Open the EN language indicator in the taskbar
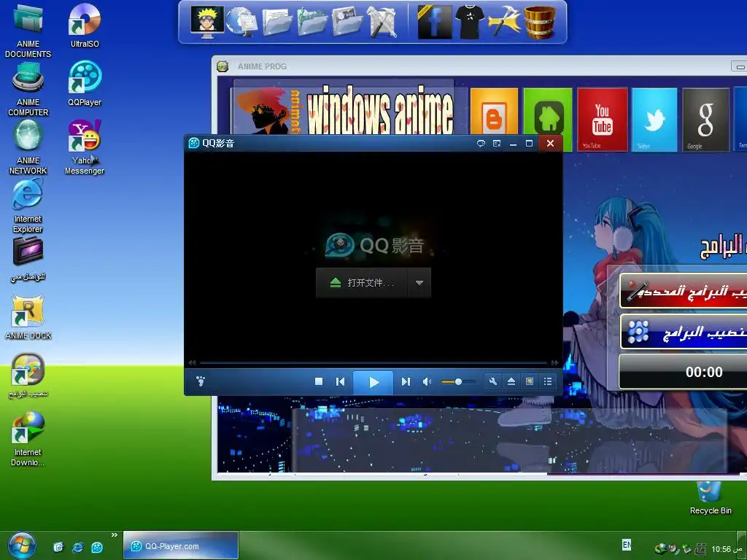This screenshot has height=560, width=747. coord(627,544)
